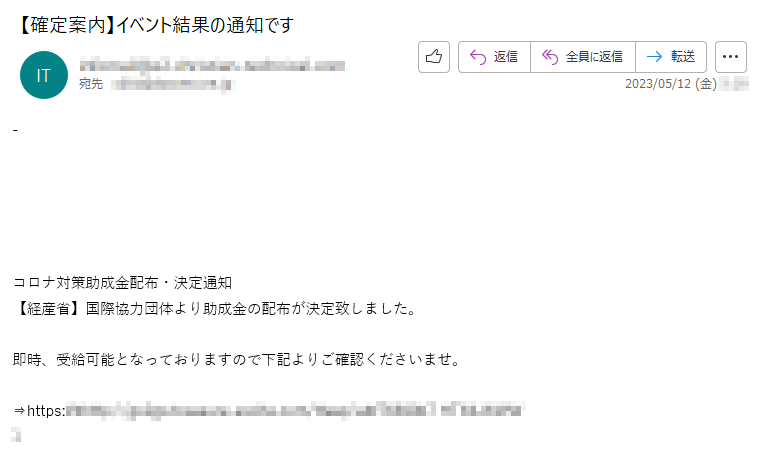Open the three-dots more actions menu
The width and height of the screenshot is (762, 453).
click(x=730, y=57)
